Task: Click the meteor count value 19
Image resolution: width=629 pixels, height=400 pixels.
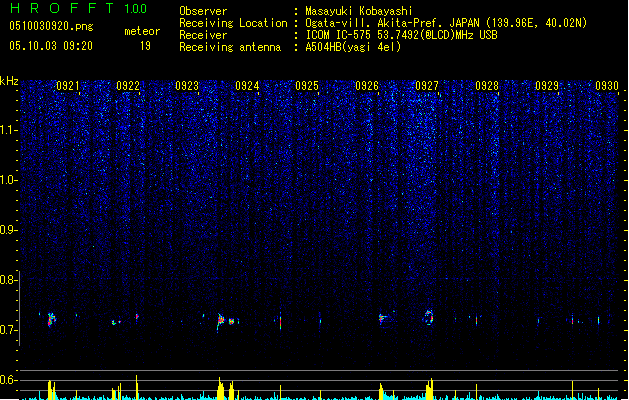Action: 145,46
